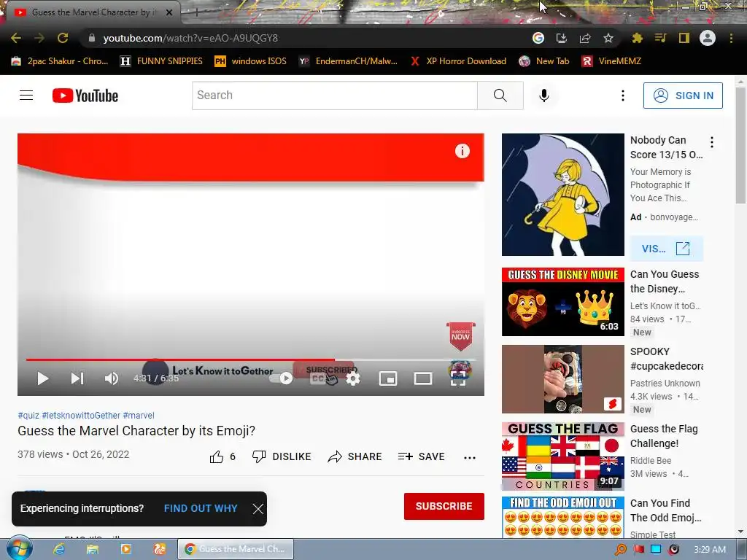The image size is (747, 560).
Task: Click the install app icon in address bar
Action: (x=562, y=38)
